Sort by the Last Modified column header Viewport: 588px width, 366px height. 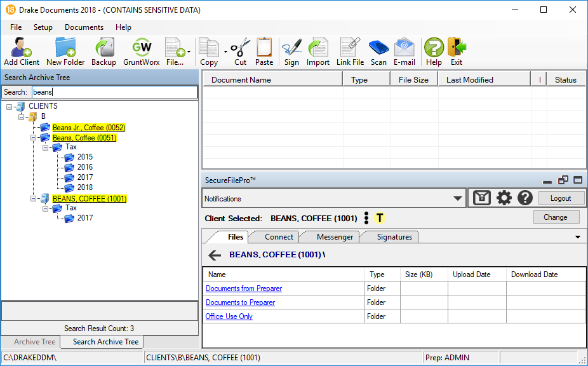tap(484, 79)
